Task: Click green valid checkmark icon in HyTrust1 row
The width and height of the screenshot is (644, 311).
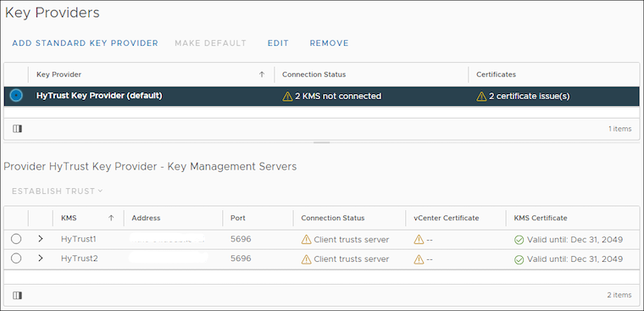Action: click(519, 240)
